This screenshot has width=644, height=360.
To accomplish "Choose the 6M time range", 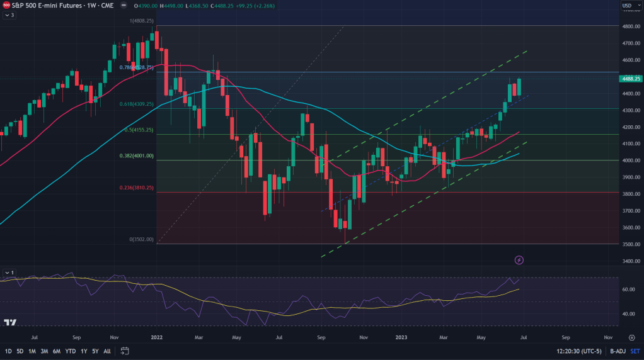I will coord(56,351).
